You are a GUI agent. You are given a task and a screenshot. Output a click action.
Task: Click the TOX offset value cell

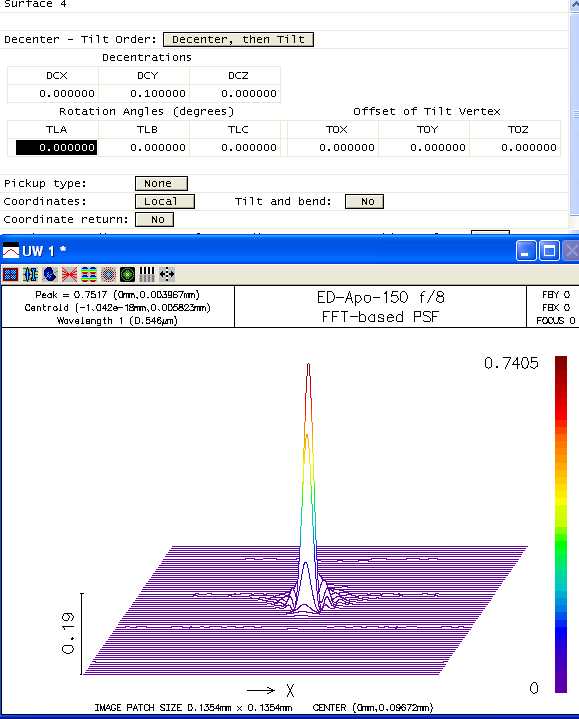click(336, 148)
